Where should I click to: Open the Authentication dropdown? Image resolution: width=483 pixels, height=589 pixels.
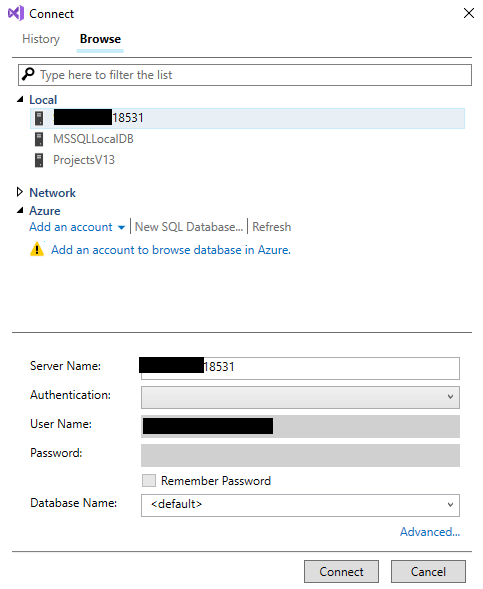point(300,397)
